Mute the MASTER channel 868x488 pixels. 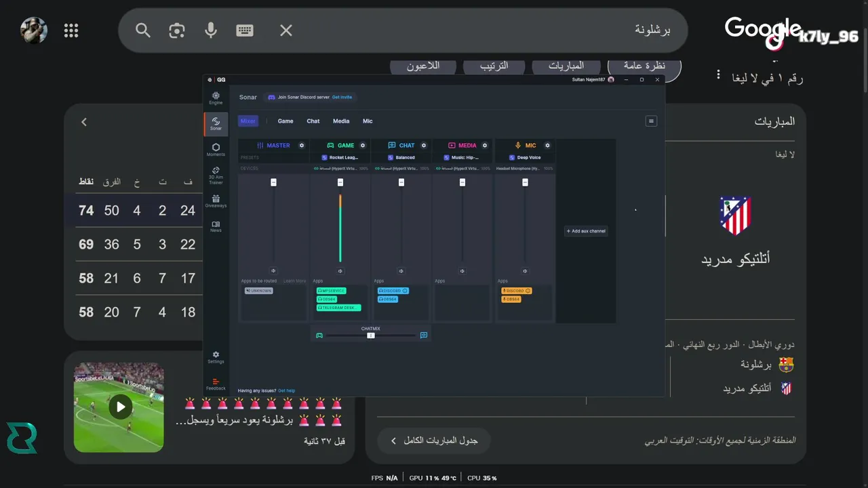click(273, 270)
